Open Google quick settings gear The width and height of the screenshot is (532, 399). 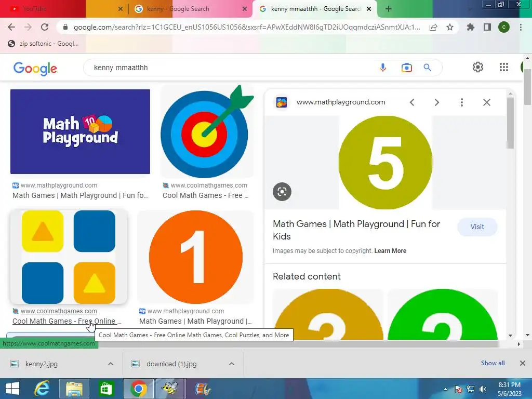tap(478, 67)
